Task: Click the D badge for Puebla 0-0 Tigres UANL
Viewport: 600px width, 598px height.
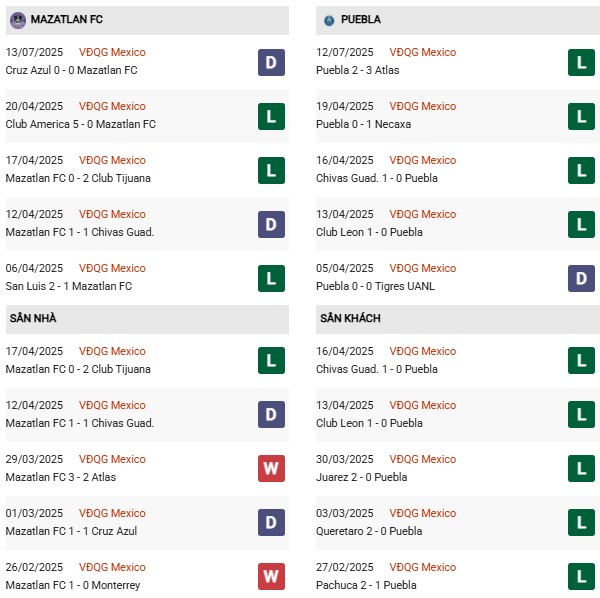Action: pos(581,278)
